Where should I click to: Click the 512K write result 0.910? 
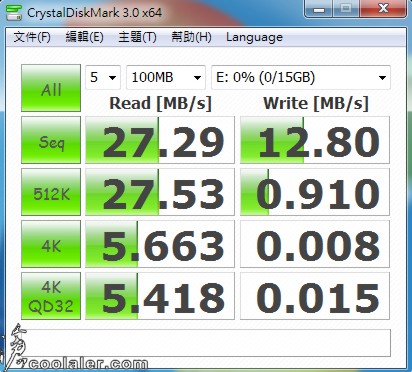315,192
